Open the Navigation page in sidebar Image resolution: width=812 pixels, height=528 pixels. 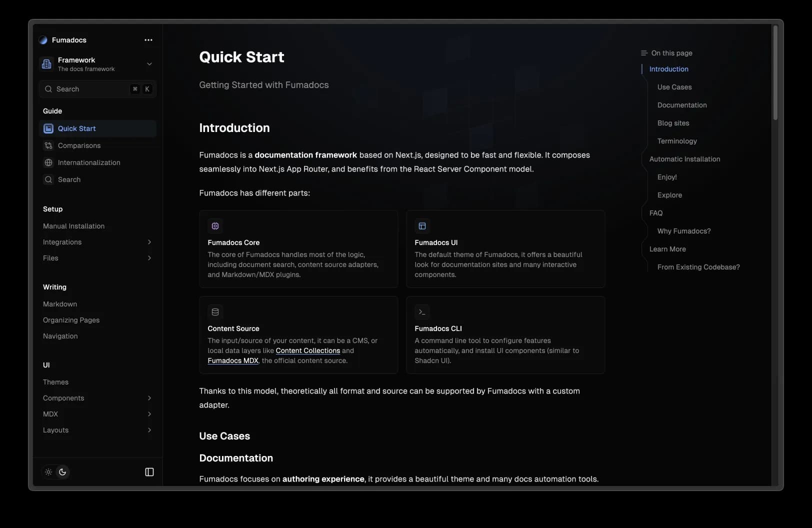pyautogui.click(x=60, y=336)
